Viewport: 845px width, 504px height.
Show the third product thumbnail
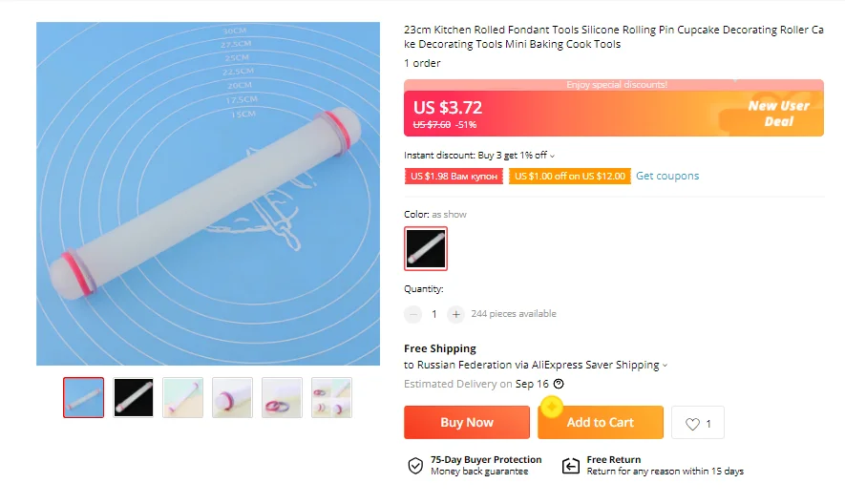click(x=183, y=397)
